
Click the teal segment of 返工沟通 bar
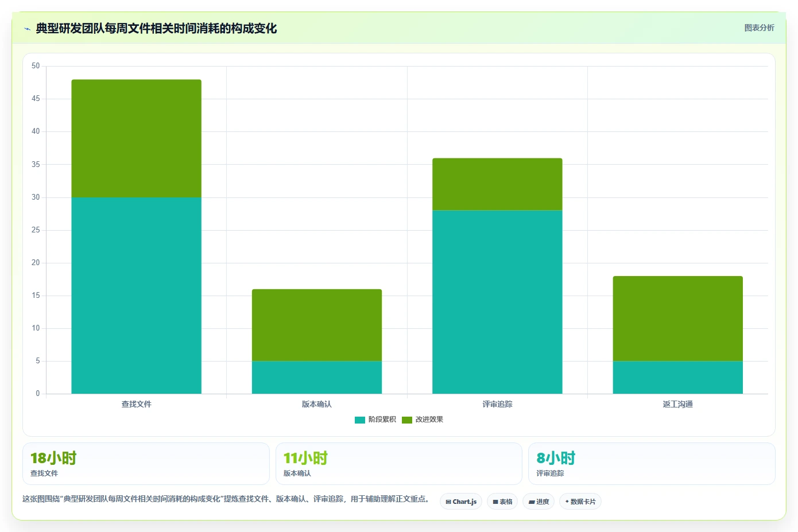678,377
